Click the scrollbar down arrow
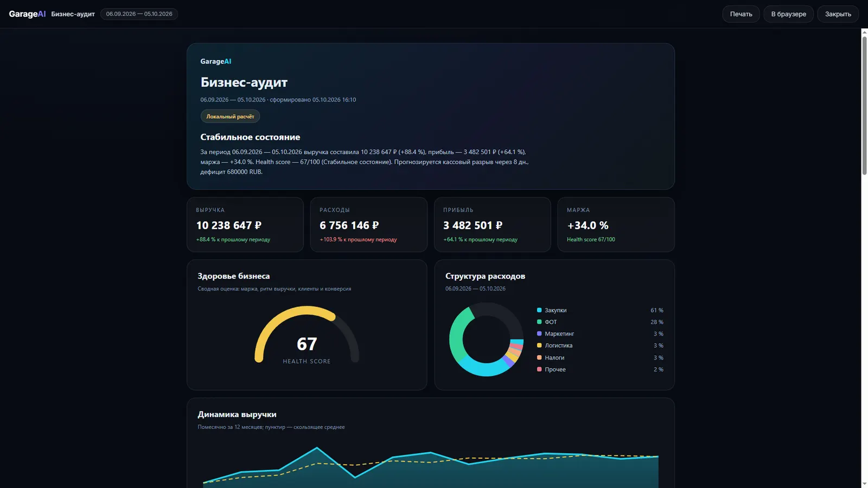This screenshot has width=868, height=488. tap(864, 484)
